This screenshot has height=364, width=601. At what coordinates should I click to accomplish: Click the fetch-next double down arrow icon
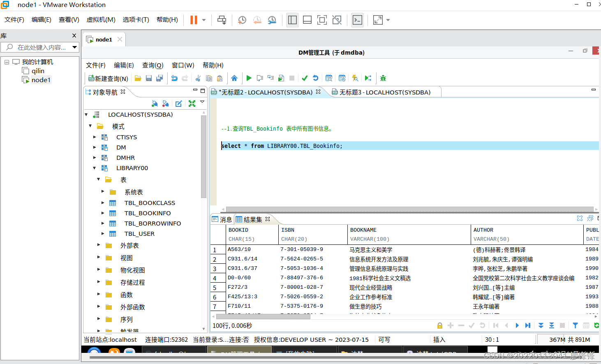tap(541, 325)
